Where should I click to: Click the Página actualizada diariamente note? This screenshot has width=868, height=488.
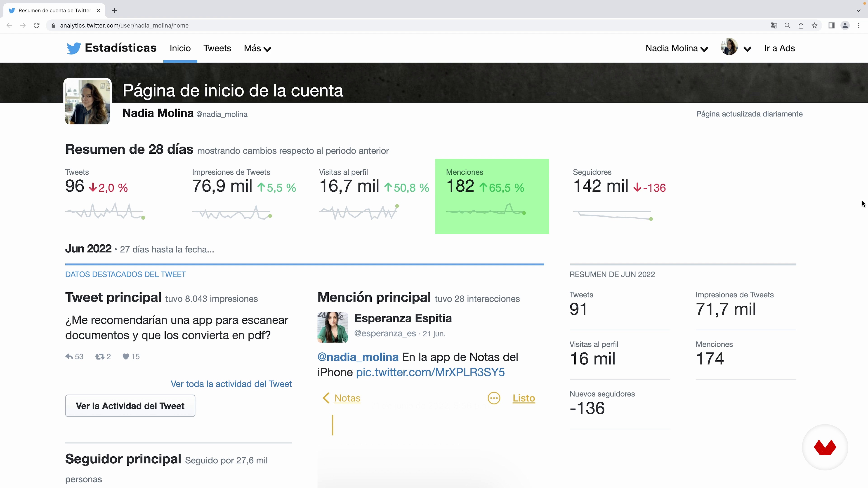[x=749, y=114]
